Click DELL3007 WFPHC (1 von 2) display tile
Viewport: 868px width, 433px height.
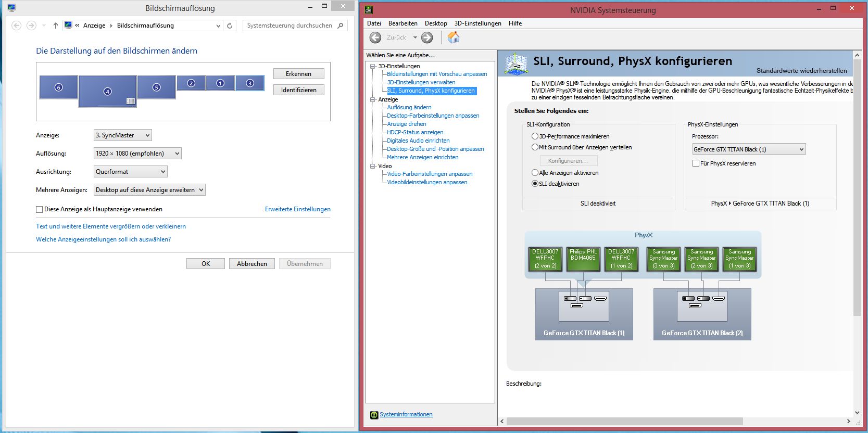tap(621, 259)
